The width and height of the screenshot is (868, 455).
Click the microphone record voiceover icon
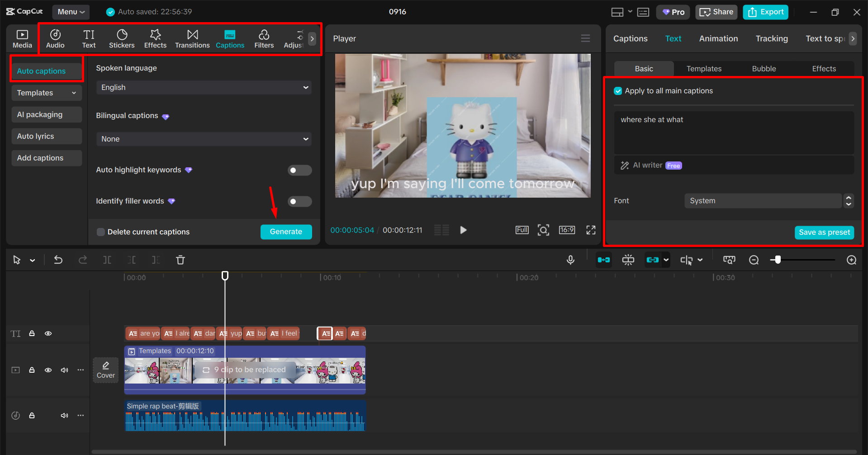(570, 260)
